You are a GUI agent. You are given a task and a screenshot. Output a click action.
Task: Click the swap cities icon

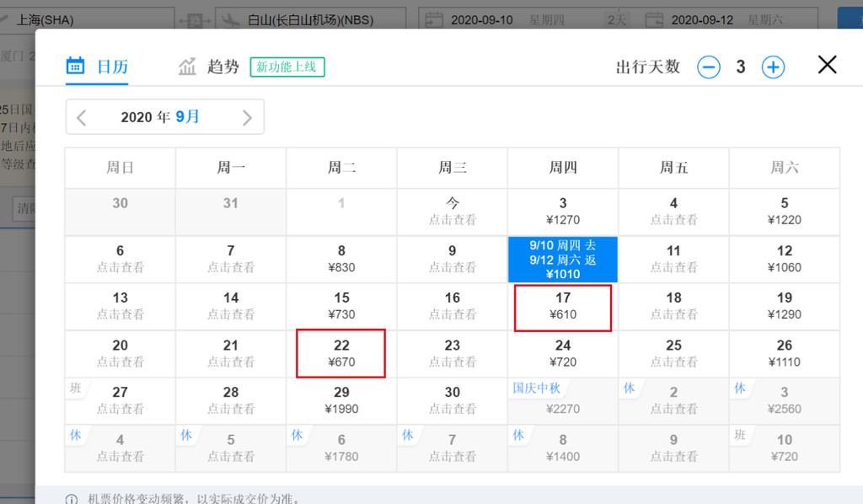(x=196, y=19)
